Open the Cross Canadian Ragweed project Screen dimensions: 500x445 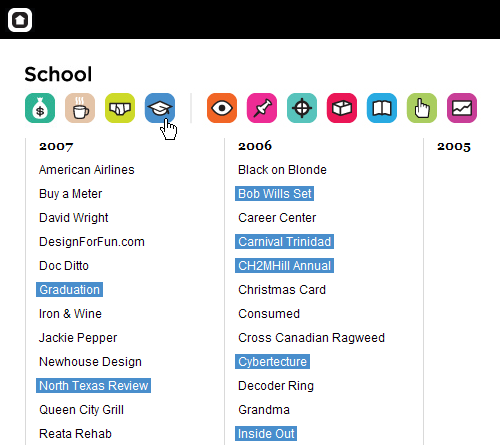(311, 338)
